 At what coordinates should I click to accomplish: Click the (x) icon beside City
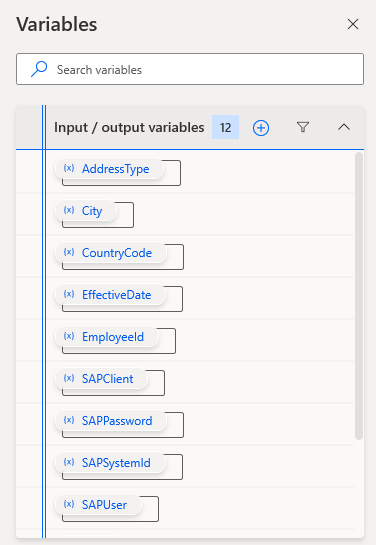pyautogui.click(x=69, y=210)
